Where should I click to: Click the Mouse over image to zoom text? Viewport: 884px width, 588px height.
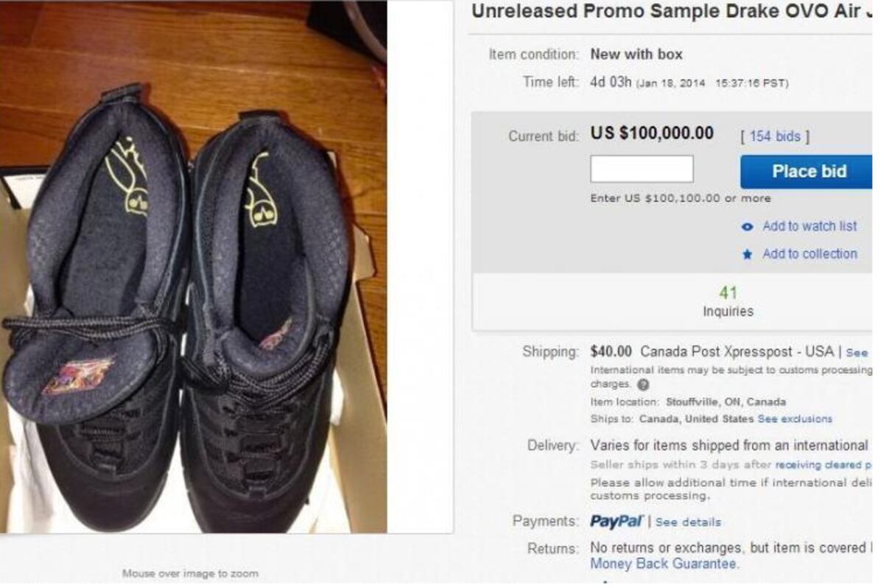click(189, 573)
